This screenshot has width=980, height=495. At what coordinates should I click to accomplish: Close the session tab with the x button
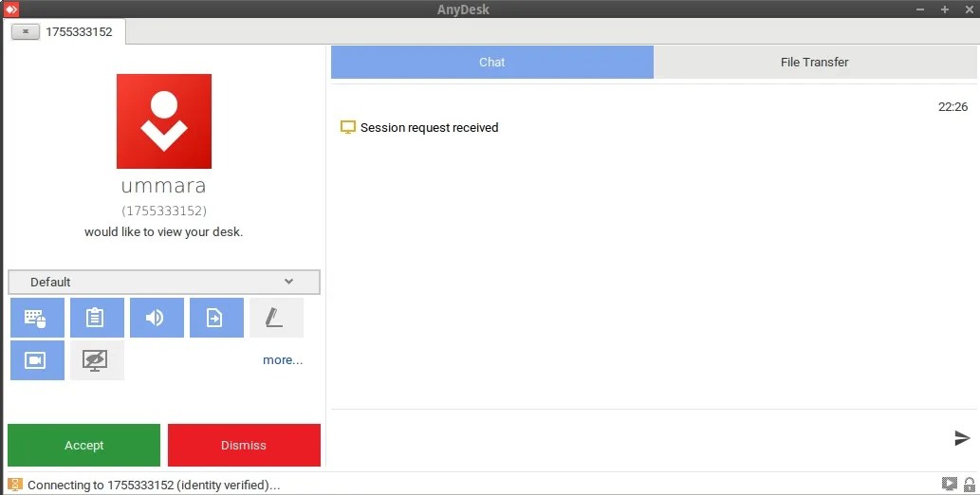click(26, 31)
